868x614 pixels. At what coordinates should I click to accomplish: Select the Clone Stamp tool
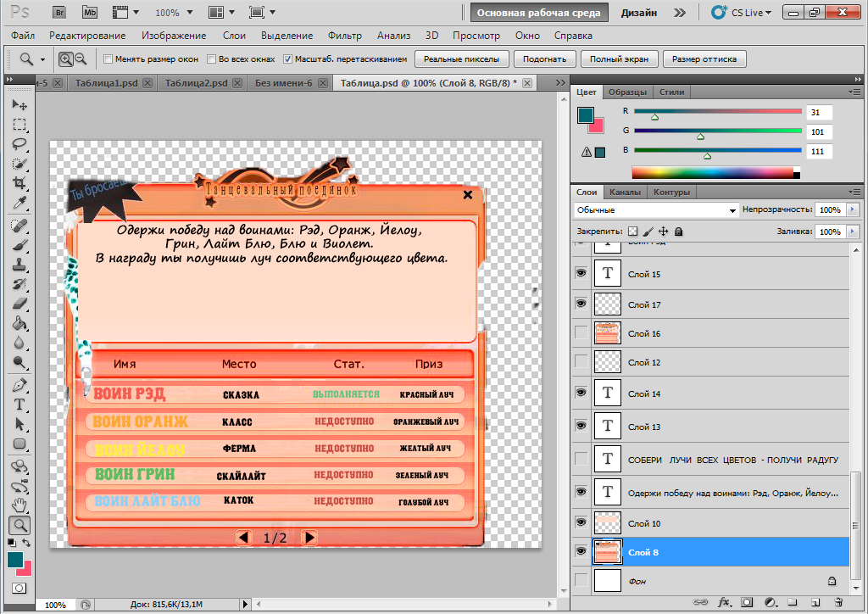coord(19,265)
